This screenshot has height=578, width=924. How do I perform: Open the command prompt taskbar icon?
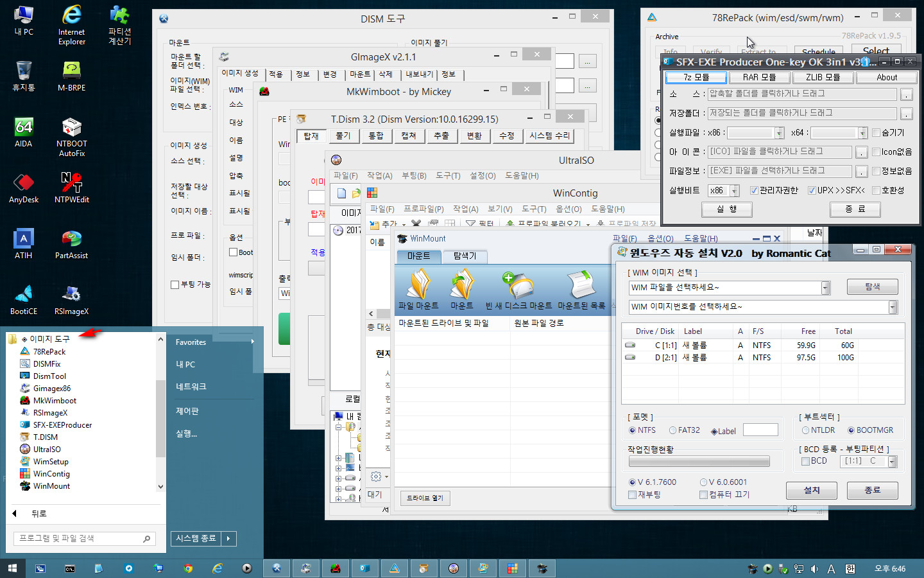pos(70,568)
